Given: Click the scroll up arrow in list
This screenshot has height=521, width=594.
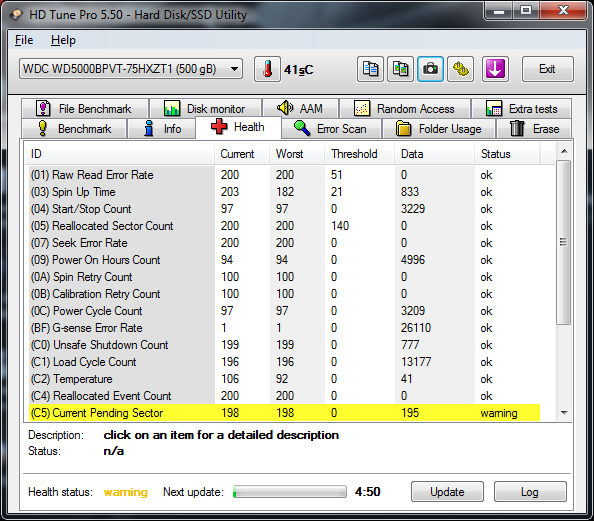Looking at the screenshot, I should [564, 151].
